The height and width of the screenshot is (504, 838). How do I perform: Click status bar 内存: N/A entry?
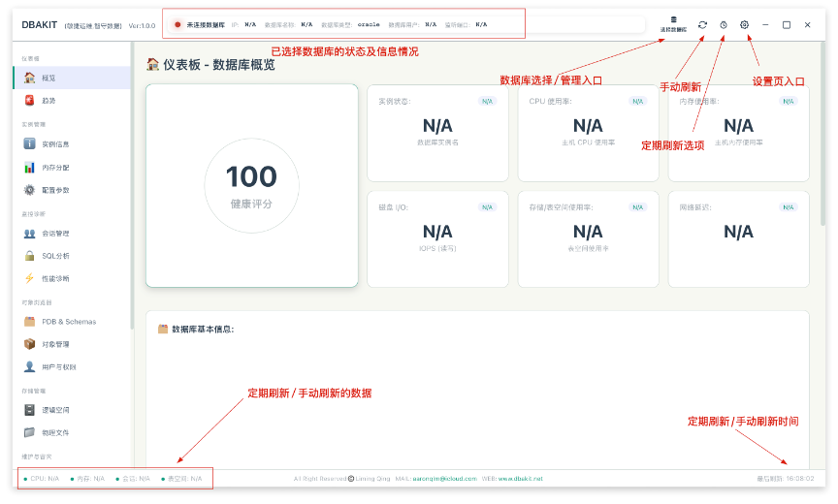click(x=87, y=479)
